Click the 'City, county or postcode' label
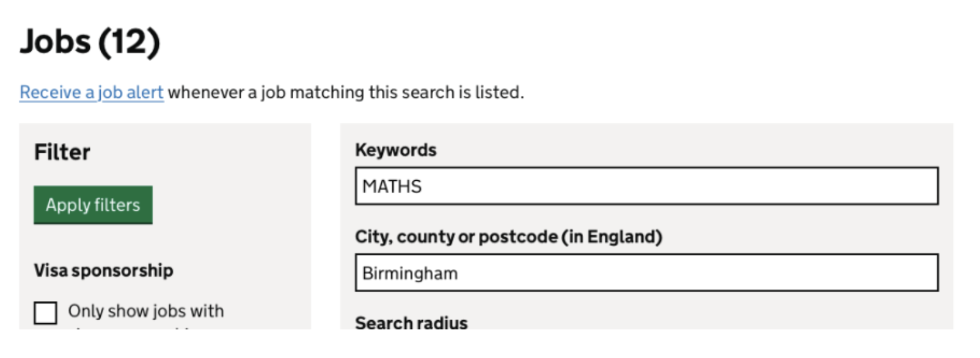 pyautogui.click(x=456, y=237)
